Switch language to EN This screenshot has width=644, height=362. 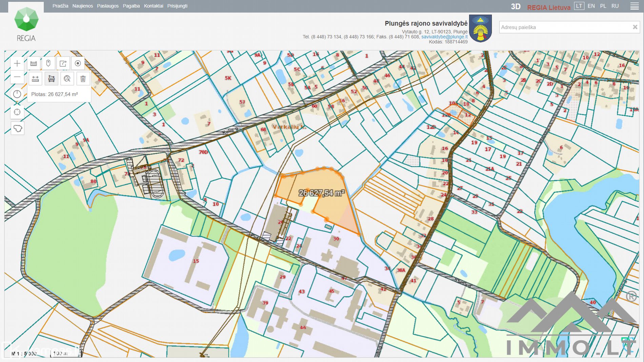tap(591, 6)
